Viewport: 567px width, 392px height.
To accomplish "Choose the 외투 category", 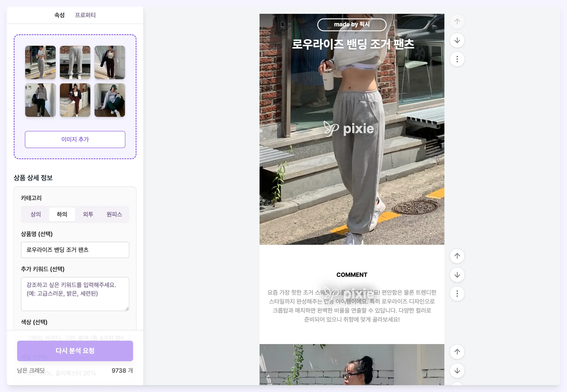I will tap(88, 214).
